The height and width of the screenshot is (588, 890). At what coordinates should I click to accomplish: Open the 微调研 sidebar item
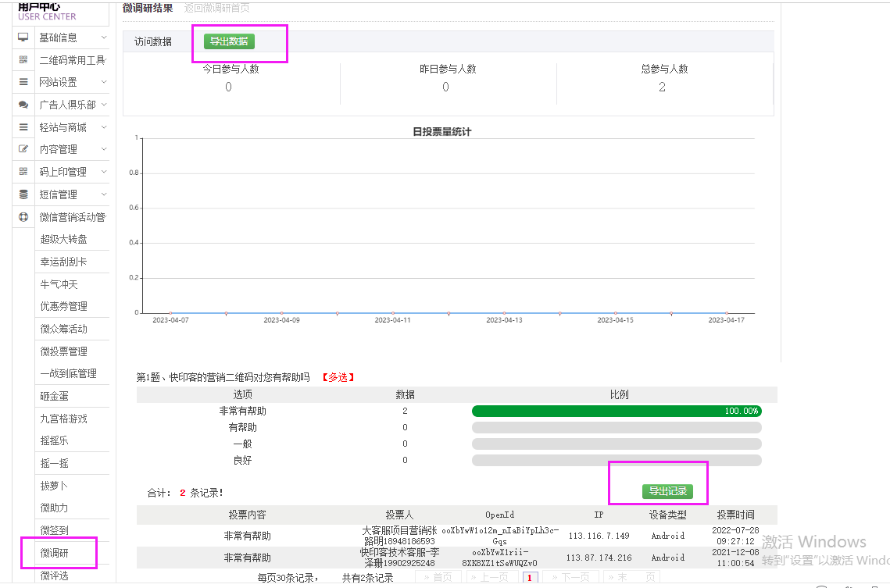(55, 553)
